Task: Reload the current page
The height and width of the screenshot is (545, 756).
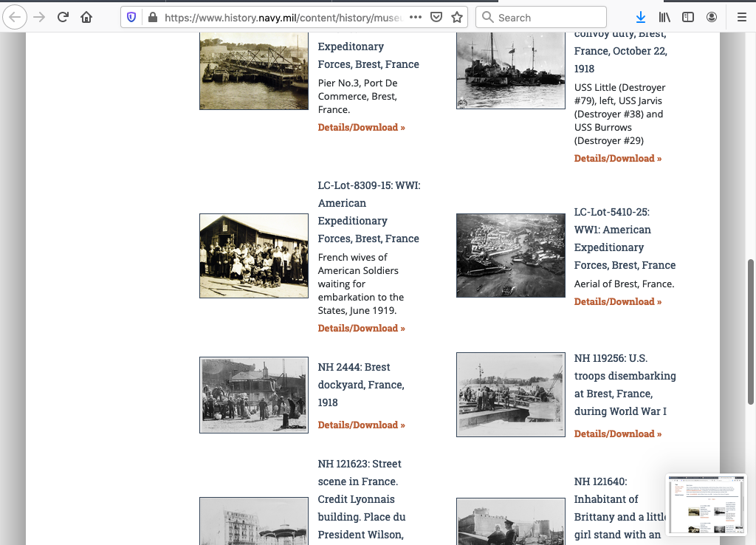Action: [63, 17]
